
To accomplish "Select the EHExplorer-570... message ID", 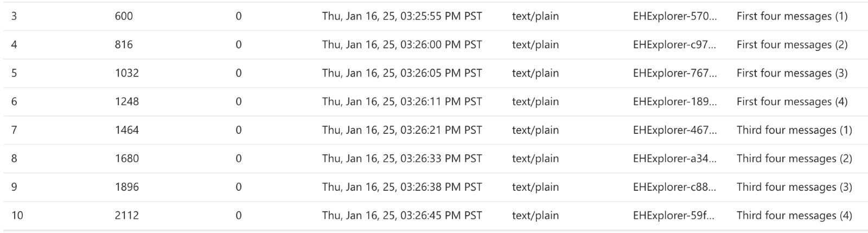I will click(x=675, y=16).
